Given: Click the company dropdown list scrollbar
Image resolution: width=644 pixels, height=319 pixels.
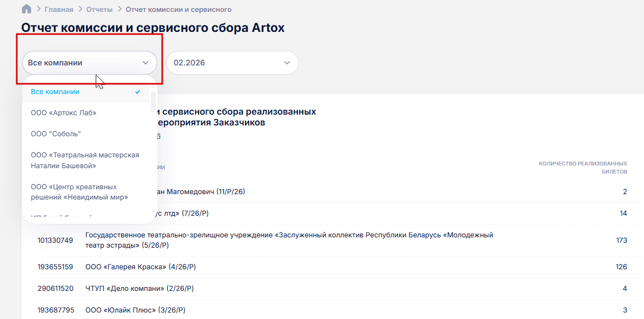Looking at the screenshot, I should point(154,103).
